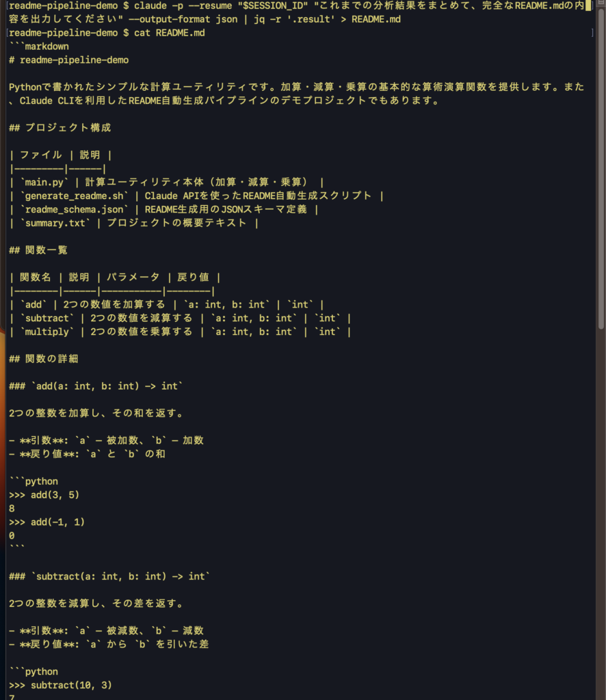The image size is (606, 700).
Task: Click `readme_schema.json` in the file table
Action: pos(74,209)
